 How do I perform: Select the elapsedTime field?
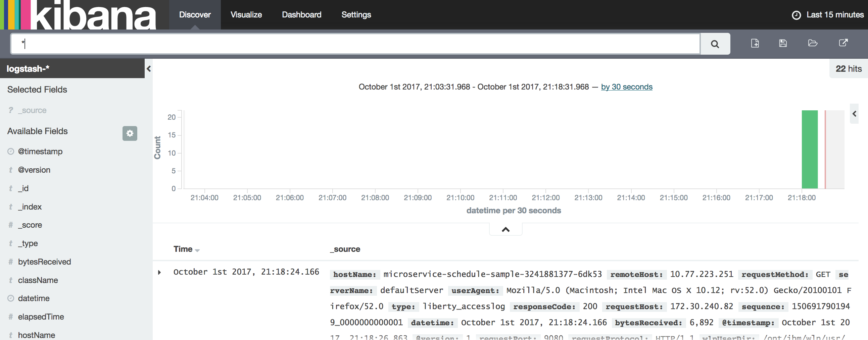[x=41, y=317]
